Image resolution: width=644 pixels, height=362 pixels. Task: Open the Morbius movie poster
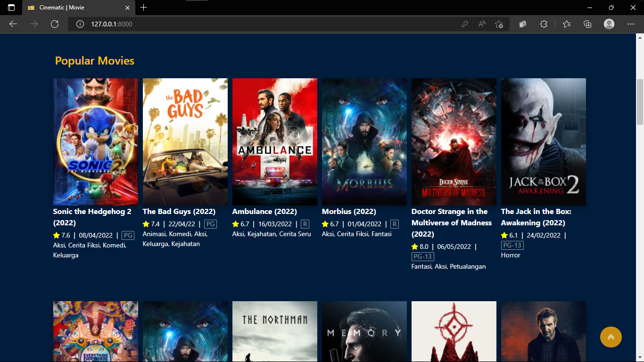[x=364, y=142]
